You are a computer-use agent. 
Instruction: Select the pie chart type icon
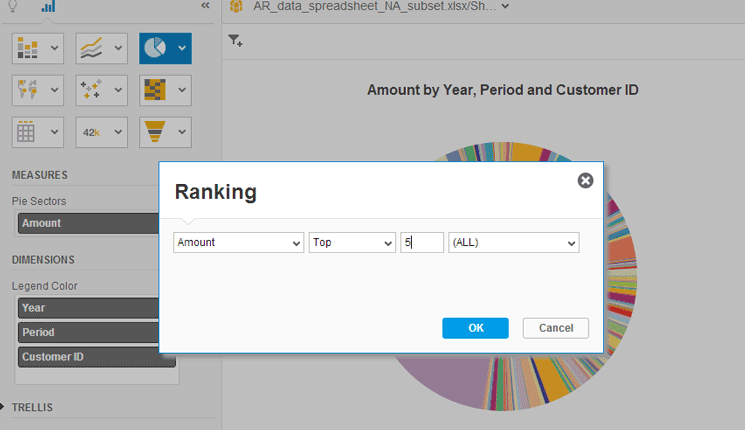pos(155,48)
